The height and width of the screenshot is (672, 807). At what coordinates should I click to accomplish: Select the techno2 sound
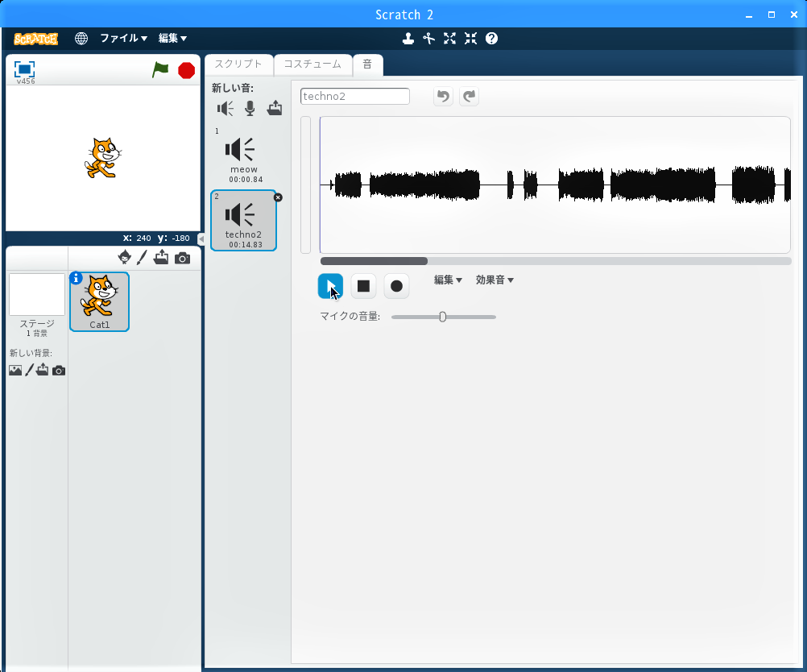(243, 221)
